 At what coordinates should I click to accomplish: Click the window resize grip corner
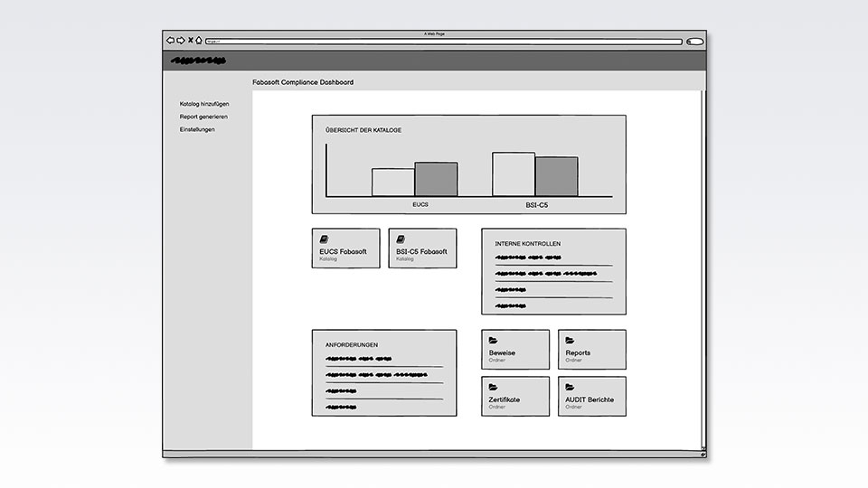click(x=703, y=455)
